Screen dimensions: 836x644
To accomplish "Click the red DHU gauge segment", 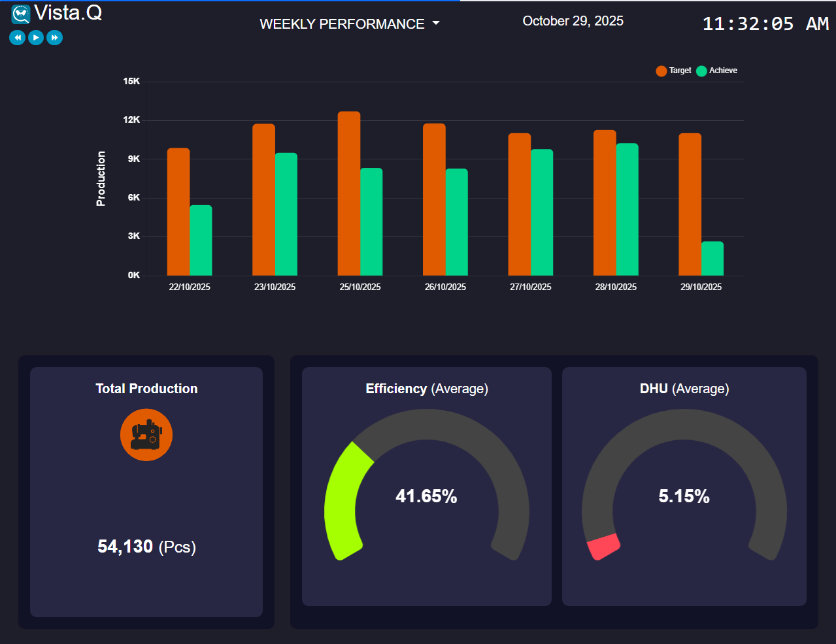I will coord(603,547).
